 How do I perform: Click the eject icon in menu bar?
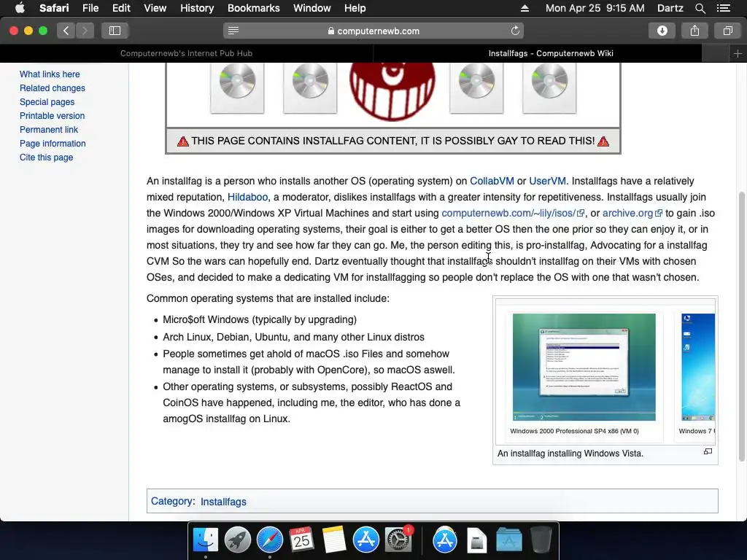click(x=525, y=8)
